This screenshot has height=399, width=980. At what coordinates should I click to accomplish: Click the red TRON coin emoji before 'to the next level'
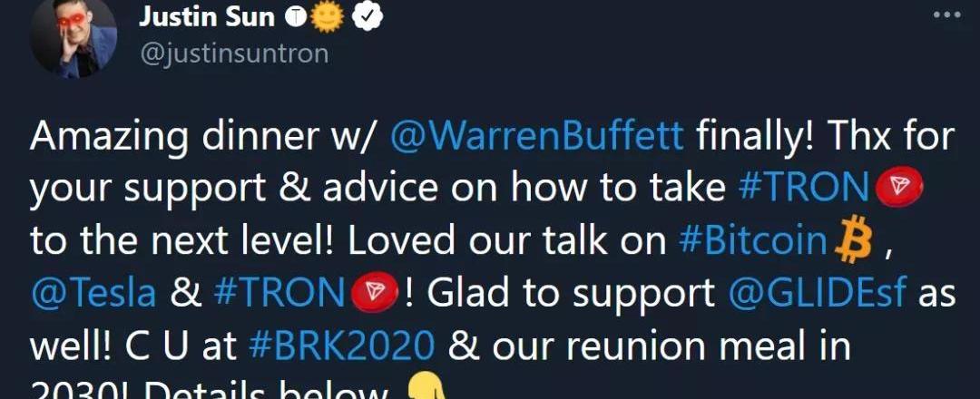(898, 188)
